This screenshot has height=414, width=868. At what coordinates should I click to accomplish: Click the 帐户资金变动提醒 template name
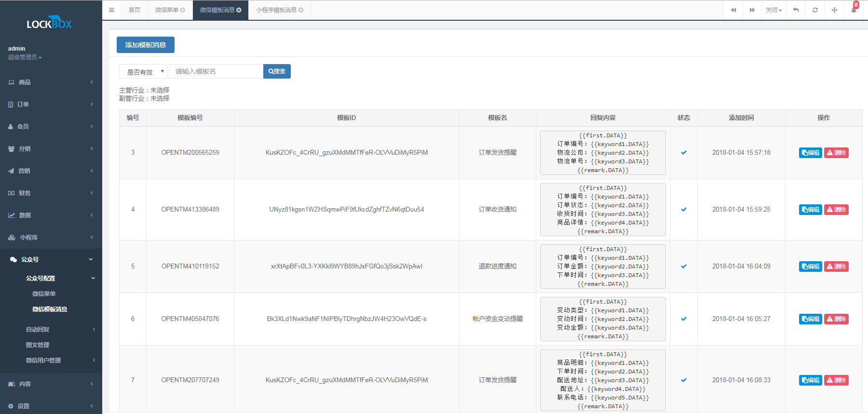[498, 319]
